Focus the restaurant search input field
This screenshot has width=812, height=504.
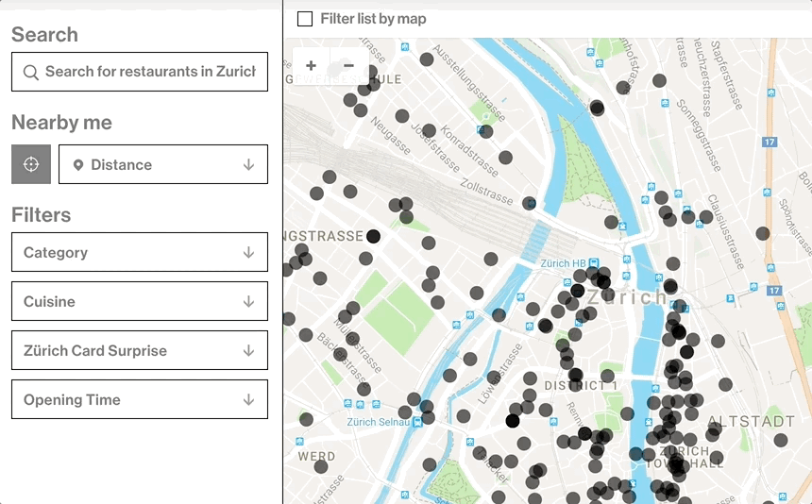pos(150,72)
